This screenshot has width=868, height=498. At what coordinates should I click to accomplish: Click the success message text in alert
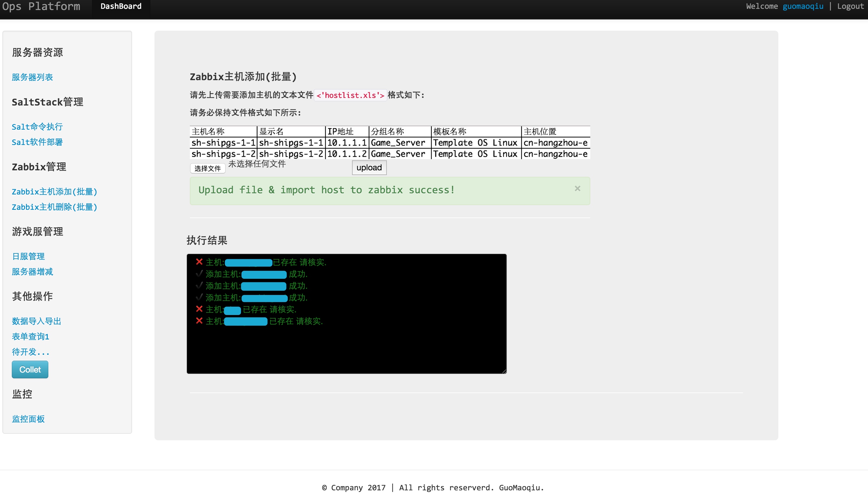[x=327, y=190]
